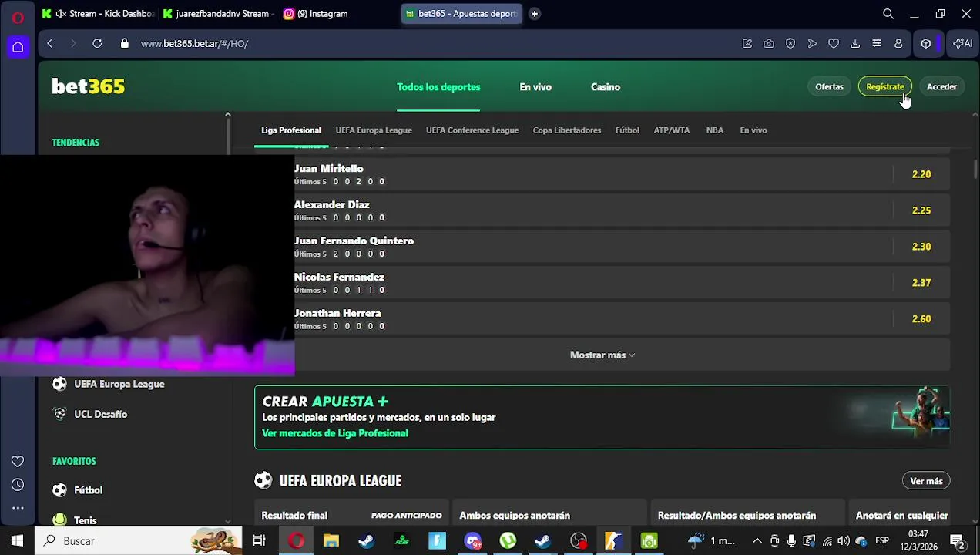Select the UEFA Europa League tab
The height and width of the screenshot is (555, 980).
click(x=374, y=130)
